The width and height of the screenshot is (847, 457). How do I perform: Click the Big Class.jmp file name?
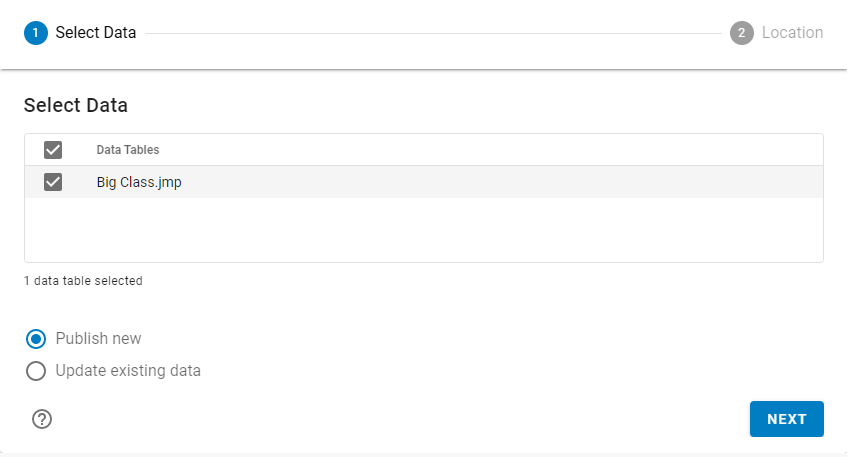click(139, 183)
